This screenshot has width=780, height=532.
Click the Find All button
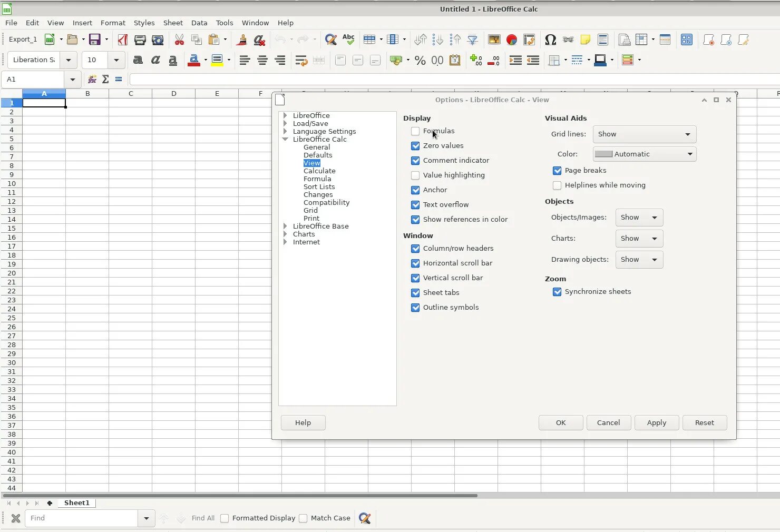click(x=203, y=518)
